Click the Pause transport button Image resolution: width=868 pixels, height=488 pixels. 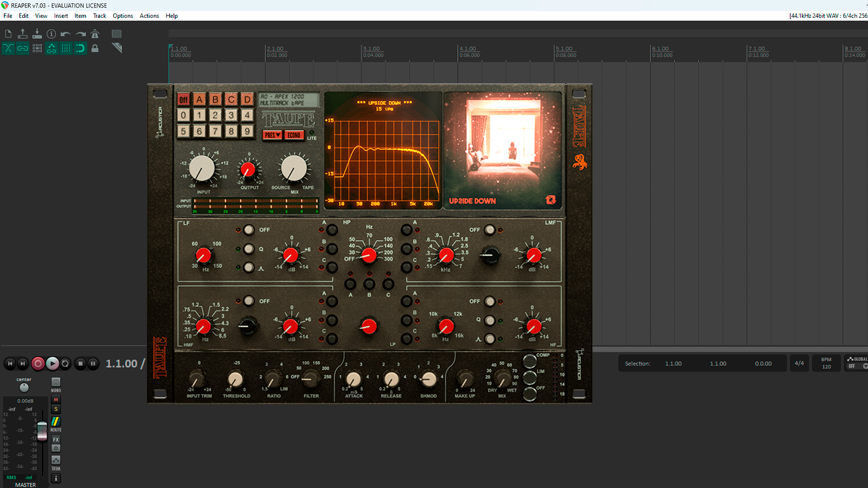pos(93,363)
